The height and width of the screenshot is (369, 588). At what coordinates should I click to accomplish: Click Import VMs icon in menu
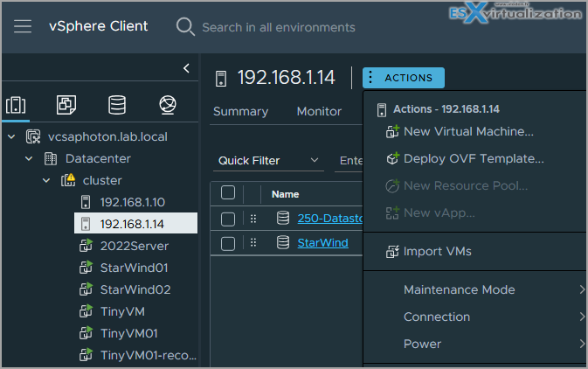point(392,251)
